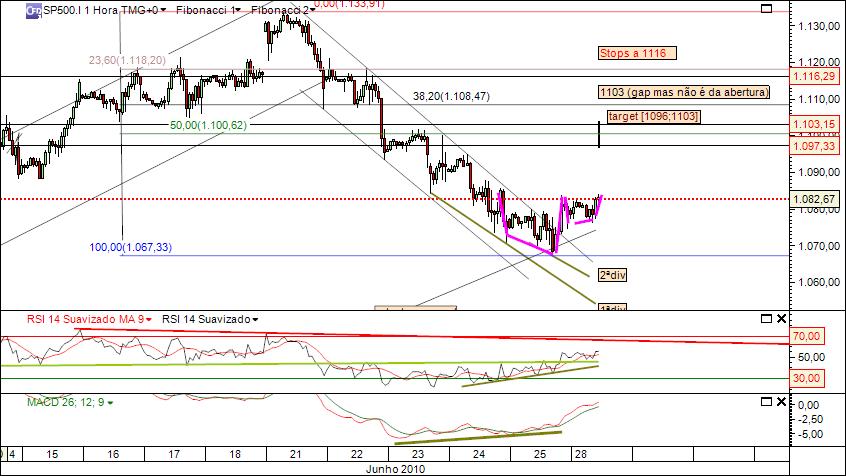Screen dimensions: 846x476
Task: Click date 21 on the time axis
Action: tap(296, 454)
